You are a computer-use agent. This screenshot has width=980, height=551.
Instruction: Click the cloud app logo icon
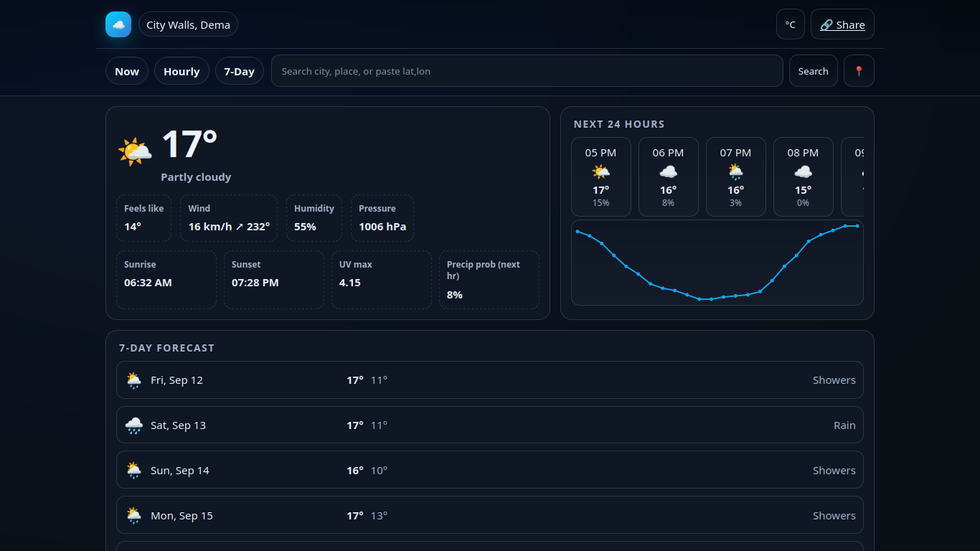click(x=118, y=24)
